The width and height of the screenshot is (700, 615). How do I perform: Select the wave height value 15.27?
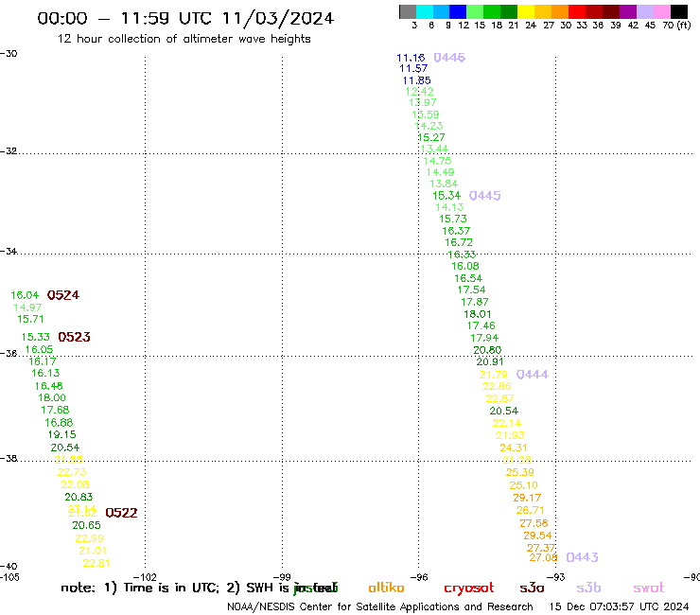click(431, 137)
